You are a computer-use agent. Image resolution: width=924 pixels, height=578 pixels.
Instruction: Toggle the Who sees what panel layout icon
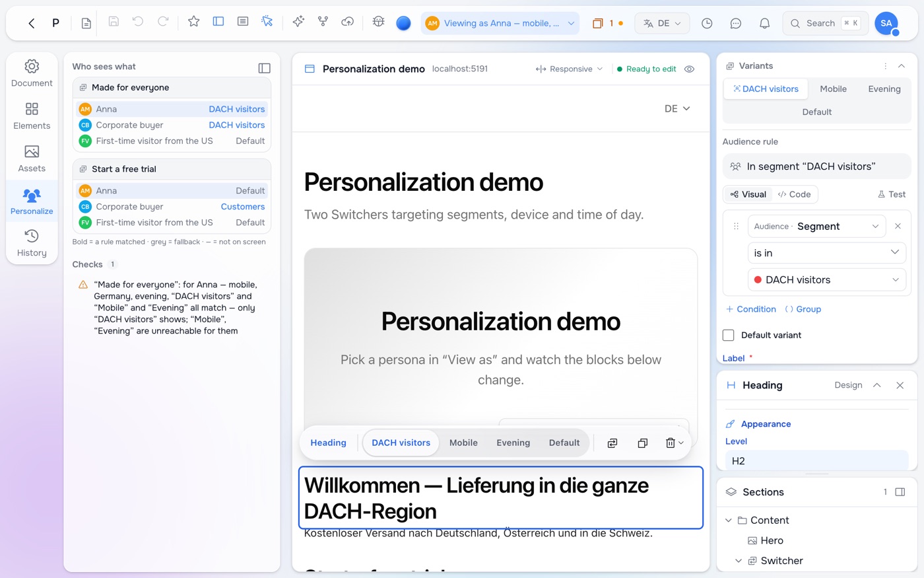(264, 68)
